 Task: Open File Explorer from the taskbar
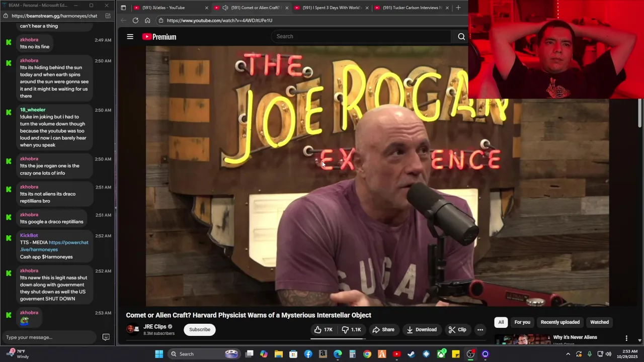pyautogui.click(x=278, y=354)
